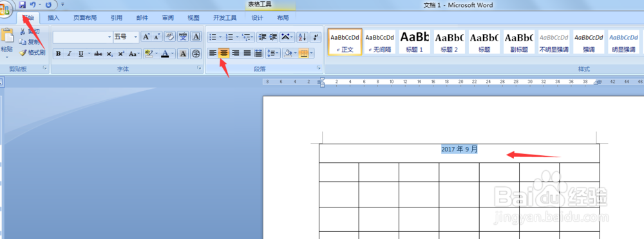644x239 pixels.
Task: Click the Asian Layout icon
Action: [x=287, y=37]
